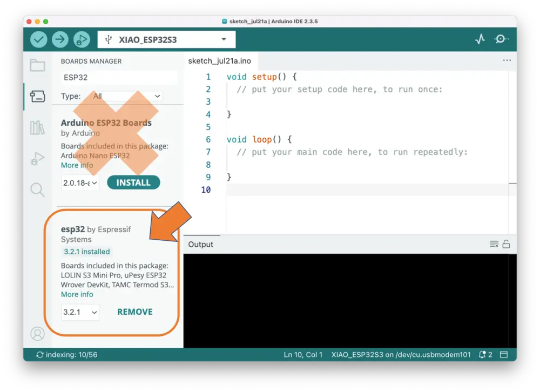Image resolution: width=540 pixels, height=392 pixels.
Task: Remove the esp32 Espressif package
Action: tap(135, 312)
